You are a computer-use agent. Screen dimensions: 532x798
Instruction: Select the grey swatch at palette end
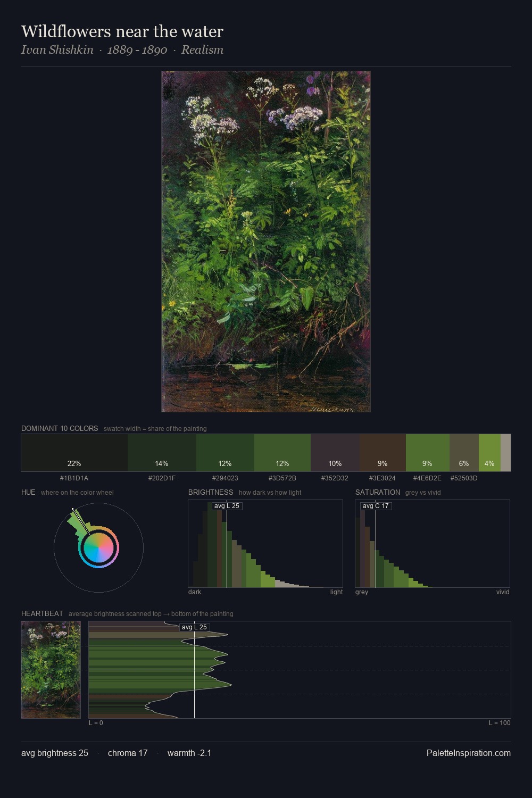point(505,453)
